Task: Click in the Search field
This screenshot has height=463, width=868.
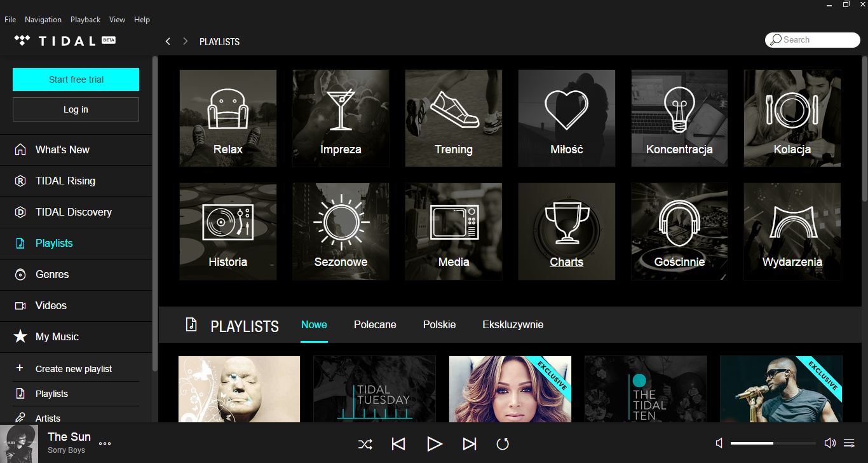Action: pos(813,39)
